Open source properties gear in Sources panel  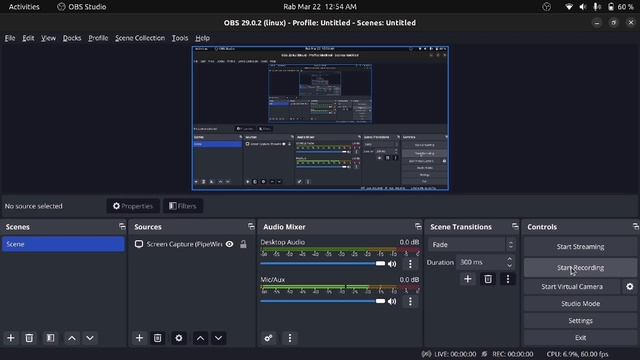(179, 338)
